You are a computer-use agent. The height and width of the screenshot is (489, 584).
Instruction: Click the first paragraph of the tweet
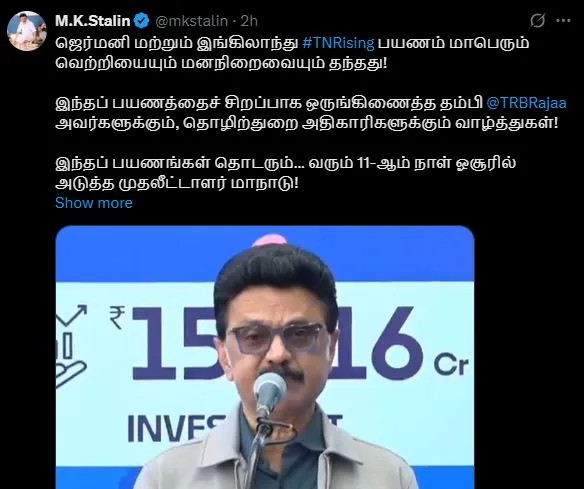tap(292, 53)
